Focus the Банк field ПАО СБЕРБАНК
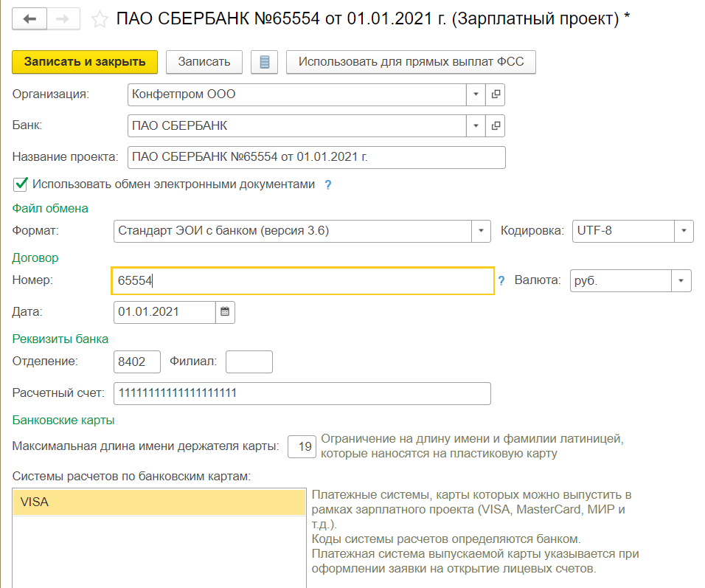Image resolution: width=705 pixels, height=588 pixels. (296, 126)
